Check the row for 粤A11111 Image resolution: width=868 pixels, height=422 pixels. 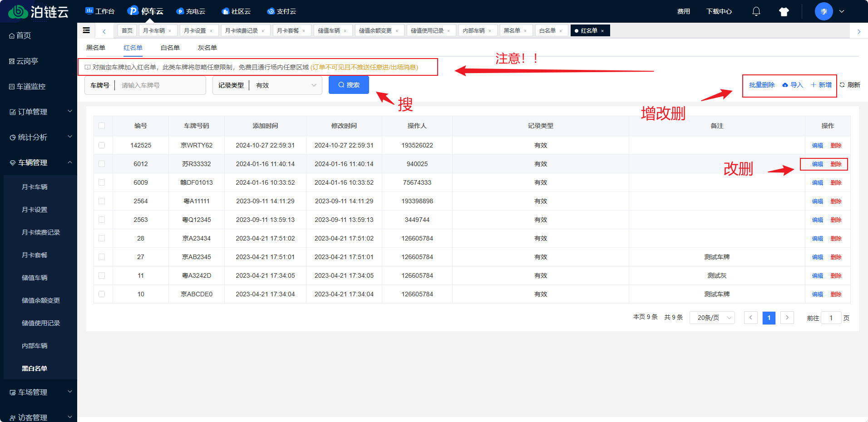click(x=102, y=201)
